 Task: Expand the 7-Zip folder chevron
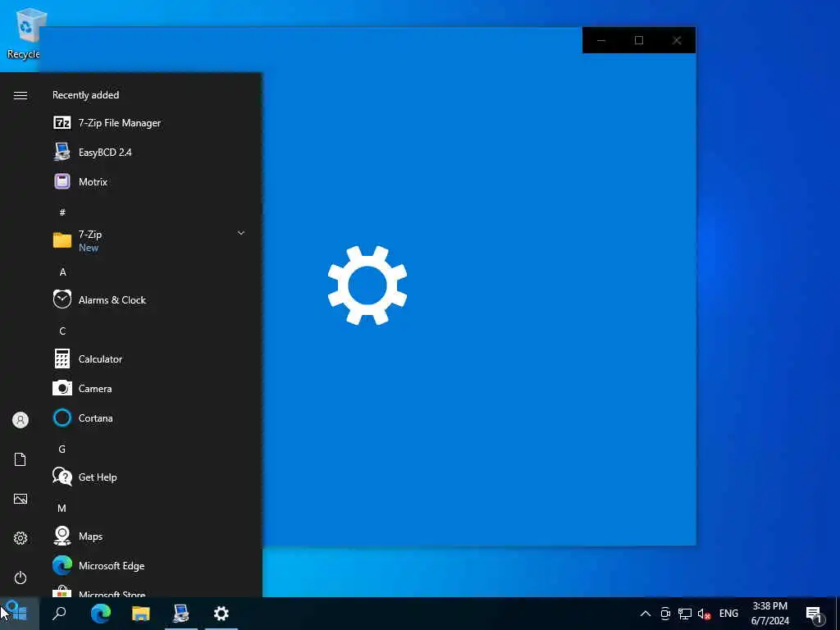(241, 233)
